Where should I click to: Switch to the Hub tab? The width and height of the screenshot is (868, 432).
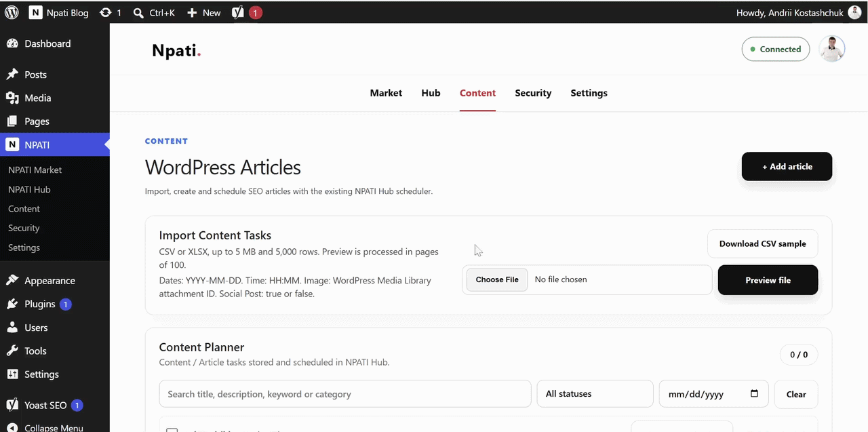(431, 93)
